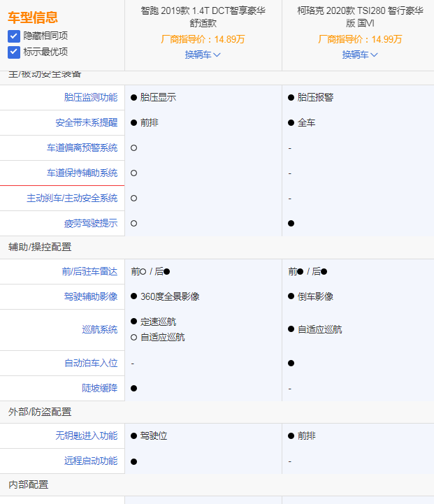Select the 车道偏离预警系统 row label
The width and height of the screenshot is (434, 504).
82,147
